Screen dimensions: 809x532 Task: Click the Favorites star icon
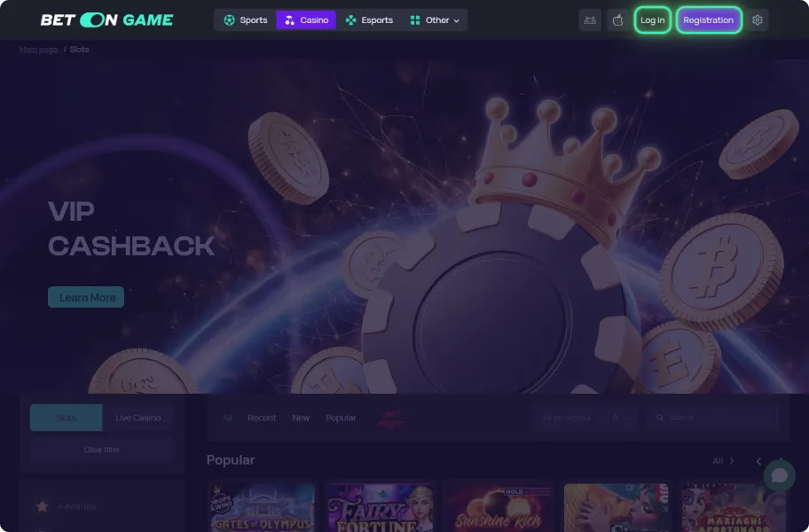tap(43, 506)
